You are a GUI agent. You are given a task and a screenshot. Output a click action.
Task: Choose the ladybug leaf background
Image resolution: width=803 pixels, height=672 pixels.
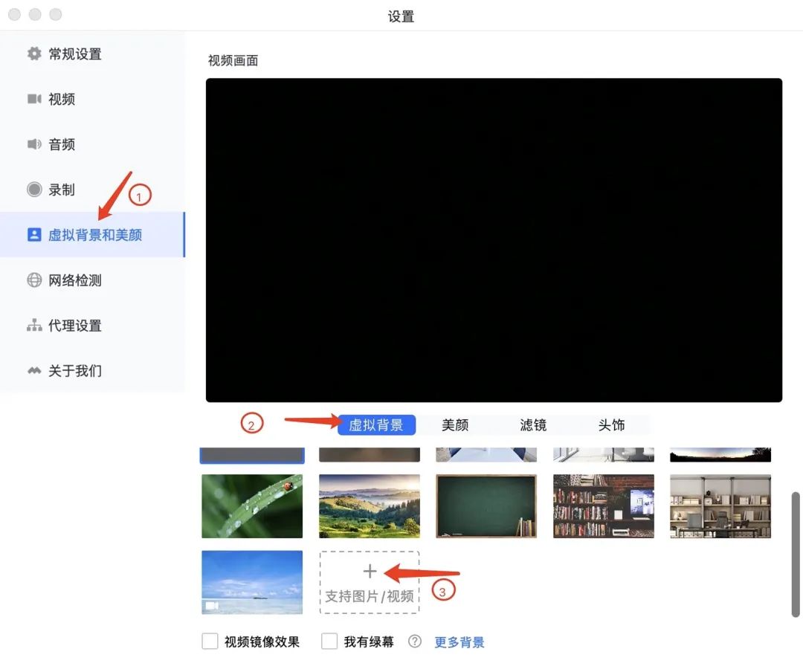point(251,506)
